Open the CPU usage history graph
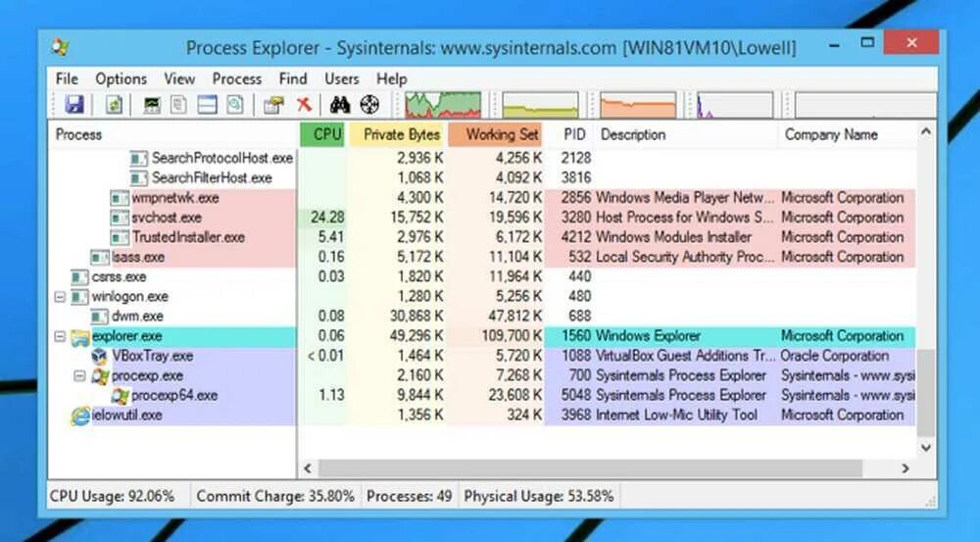The image size is (980, 542). point(443,105)
